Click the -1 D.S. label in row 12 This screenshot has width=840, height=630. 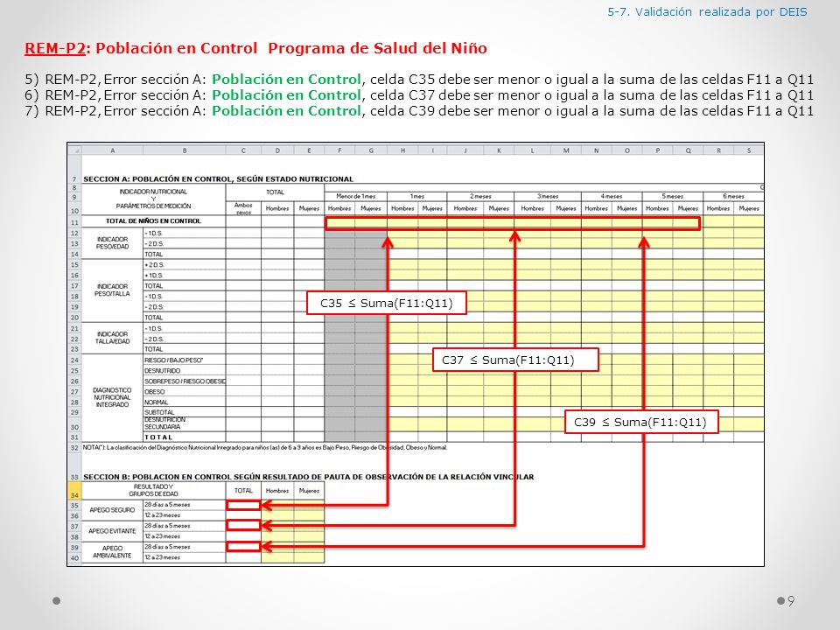click(153, 233)
